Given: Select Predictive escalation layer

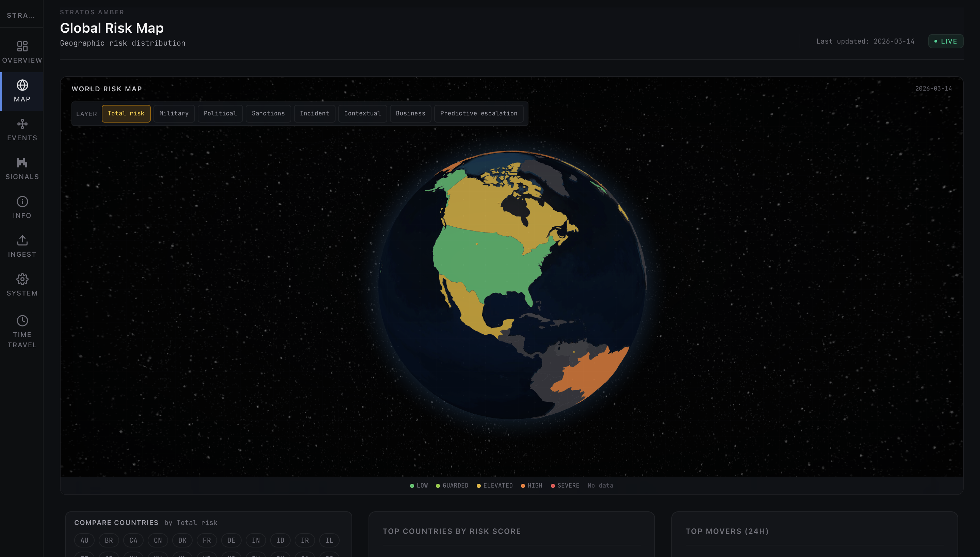Looking at the screenshot, I should point(478,114).
